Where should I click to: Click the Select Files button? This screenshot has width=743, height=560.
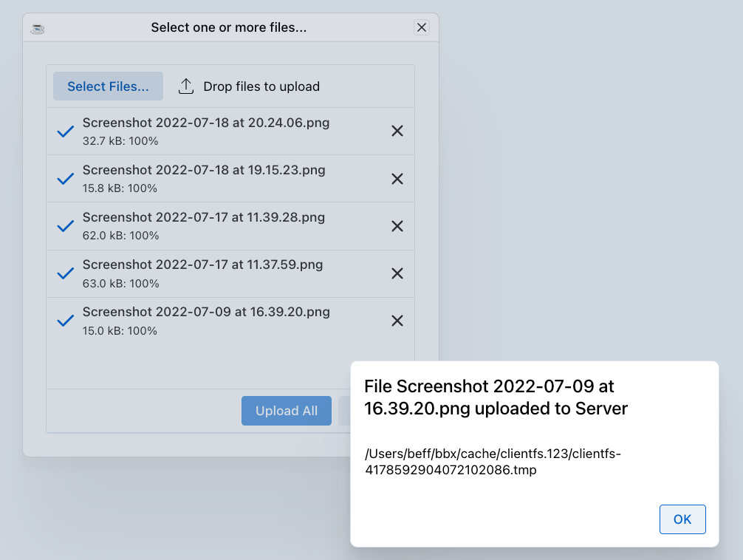pyautogui.click(x=108, y=86)
